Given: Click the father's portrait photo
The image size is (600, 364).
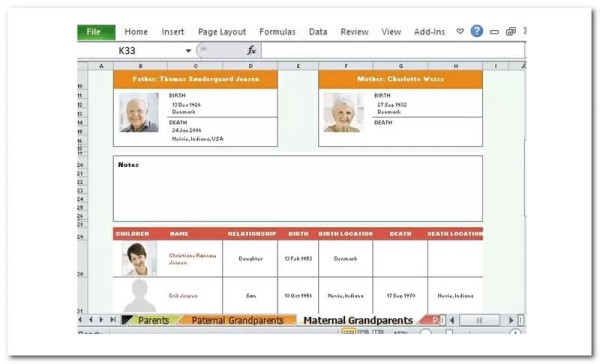Looking at the screenshot, I should tap(139, 113).
